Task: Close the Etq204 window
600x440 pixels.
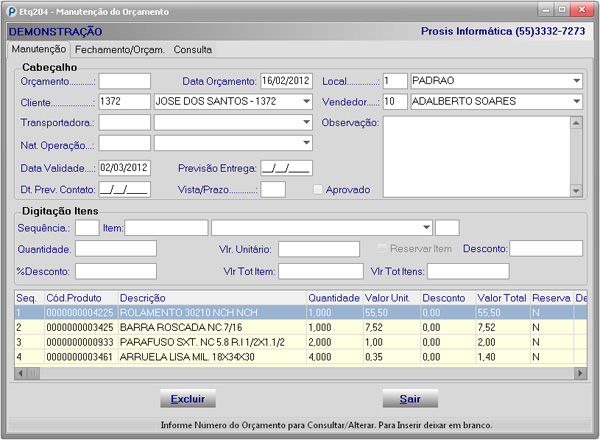Action: click(582, 10)
